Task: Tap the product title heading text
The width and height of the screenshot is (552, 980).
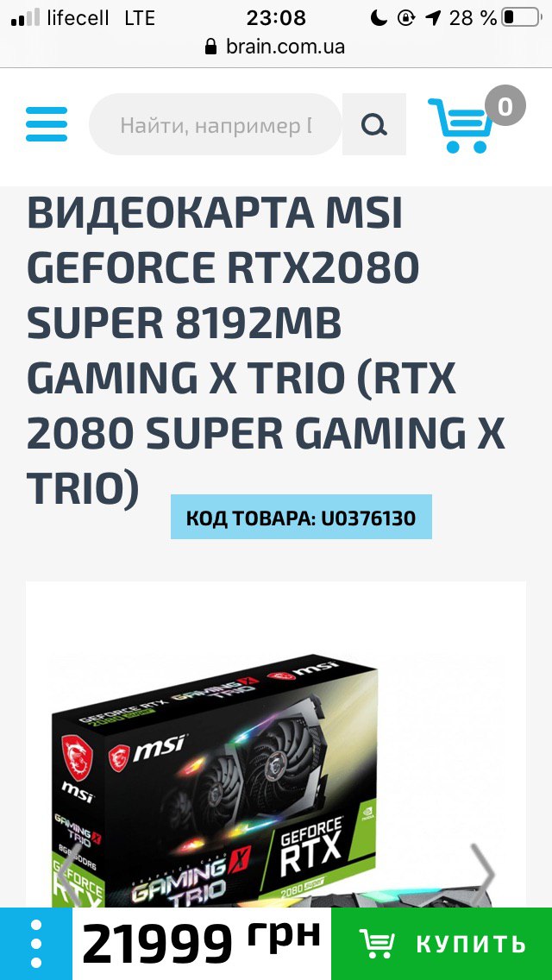Action: tap(266, 350)
